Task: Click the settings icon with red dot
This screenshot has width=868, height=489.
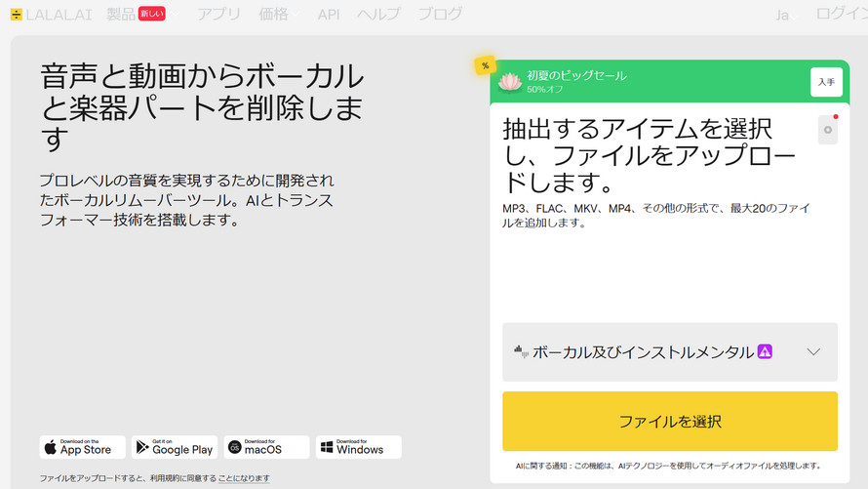Action: pyautogui.click(x=828, y=130)
